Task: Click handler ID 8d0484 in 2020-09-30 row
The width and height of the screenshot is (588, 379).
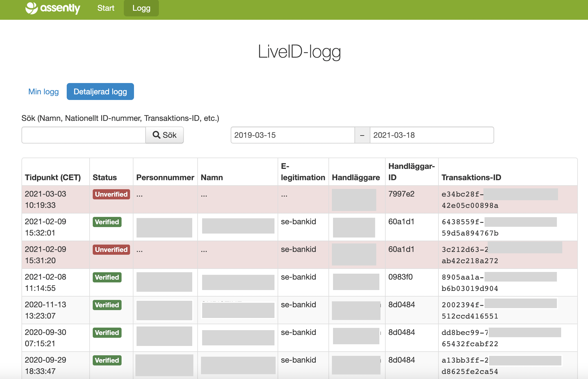Action: 402,332
